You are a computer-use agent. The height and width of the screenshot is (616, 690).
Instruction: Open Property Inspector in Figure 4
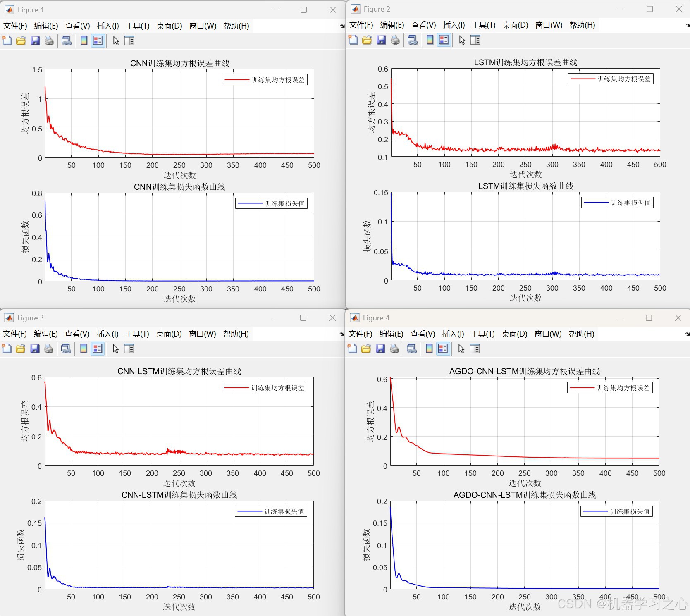pos(475,349)
